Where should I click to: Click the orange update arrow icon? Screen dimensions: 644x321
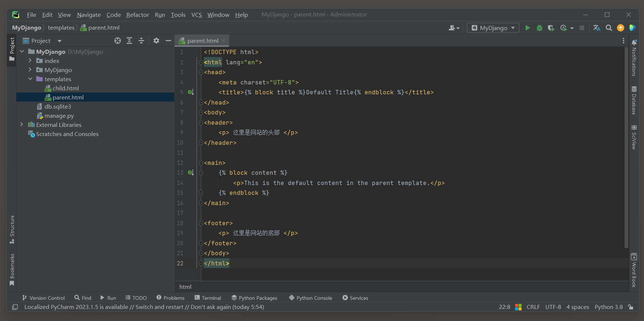pyautogui.click(x=621, y=28)
